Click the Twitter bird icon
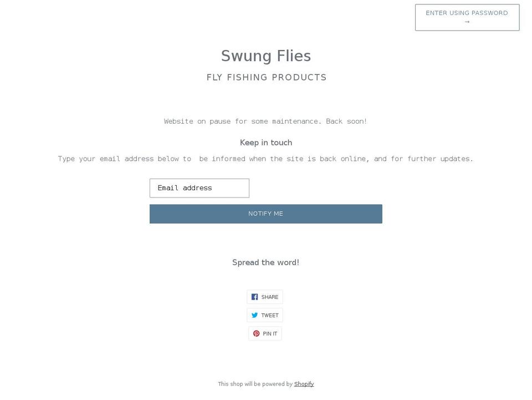Viewport: 532px width, 400px height. pyautogui.click(x=254, y=315)
